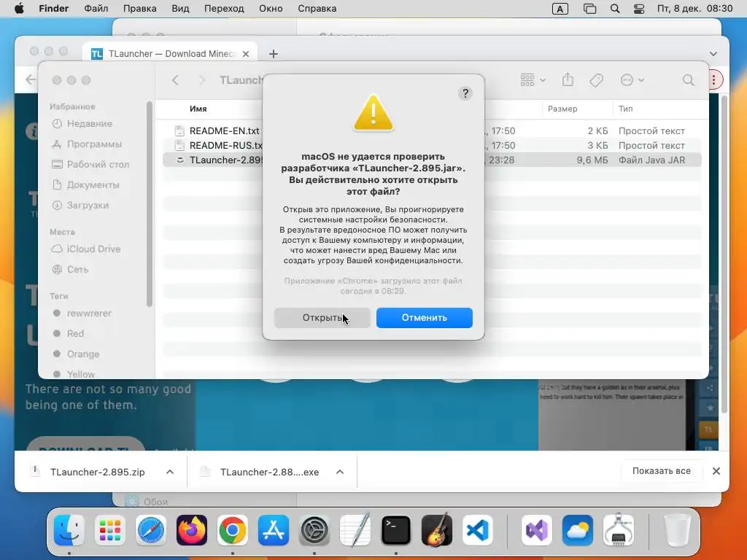
Task: Open the Вид menu
Action: (x=180, y=9)
